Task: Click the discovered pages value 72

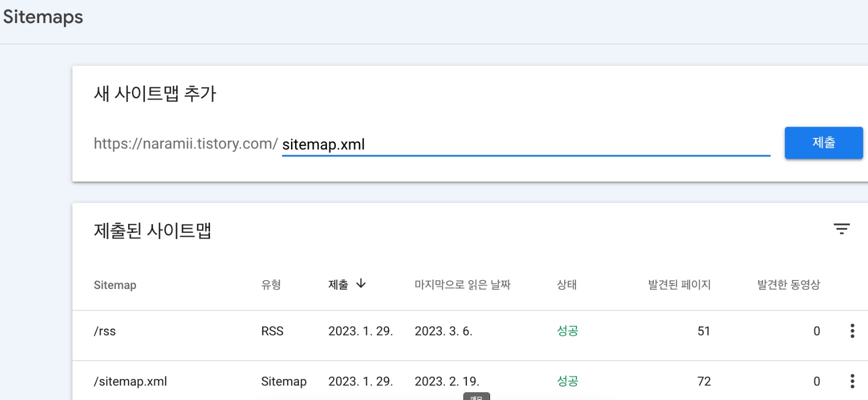Action: [x=704, y=381]
